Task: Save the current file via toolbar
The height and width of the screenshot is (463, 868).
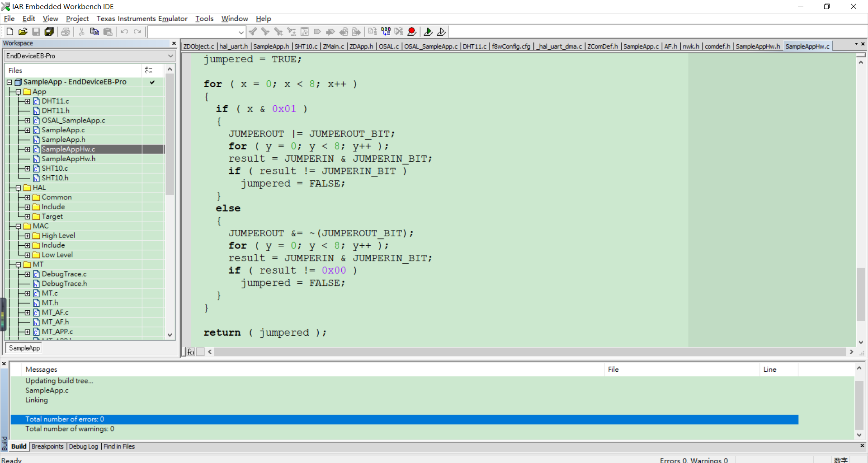Action: [36, 32]
